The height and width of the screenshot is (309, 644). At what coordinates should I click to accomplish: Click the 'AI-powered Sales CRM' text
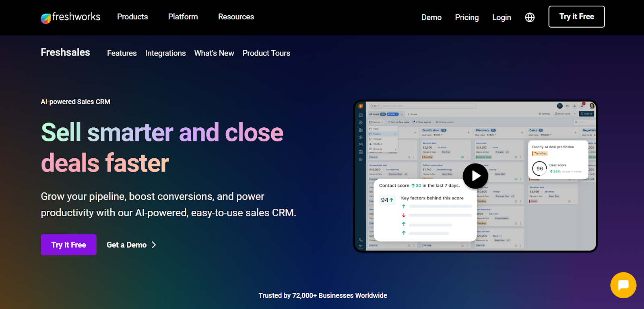coord(76,102)
